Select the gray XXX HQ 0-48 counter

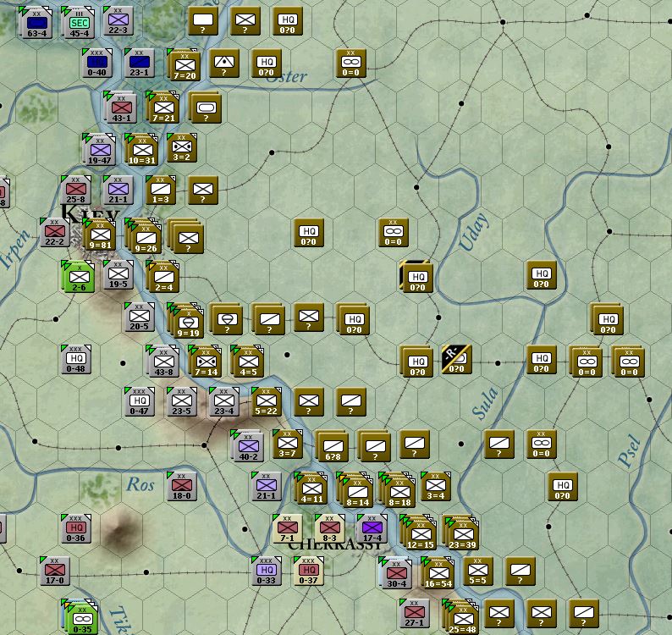coord(75,359)
